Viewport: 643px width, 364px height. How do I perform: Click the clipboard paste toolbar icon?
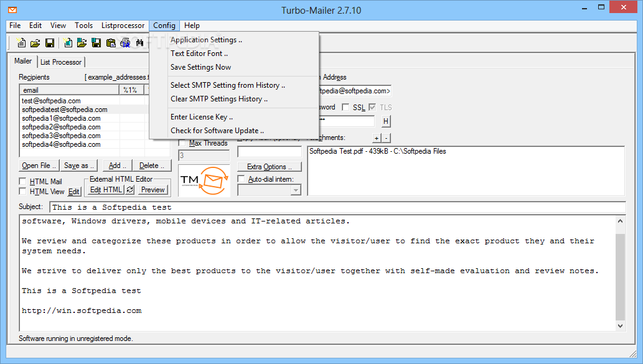[111, 43]
